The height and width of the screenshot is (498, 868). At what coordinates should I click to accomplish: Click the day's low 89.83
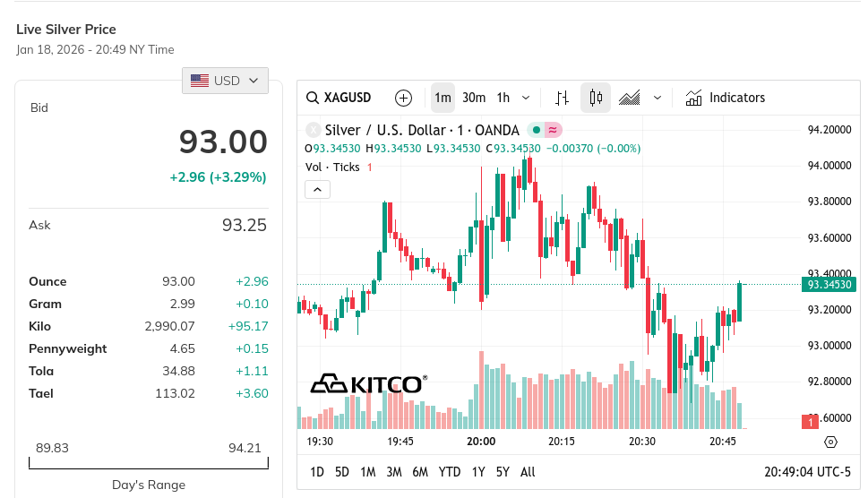(52, 448)
